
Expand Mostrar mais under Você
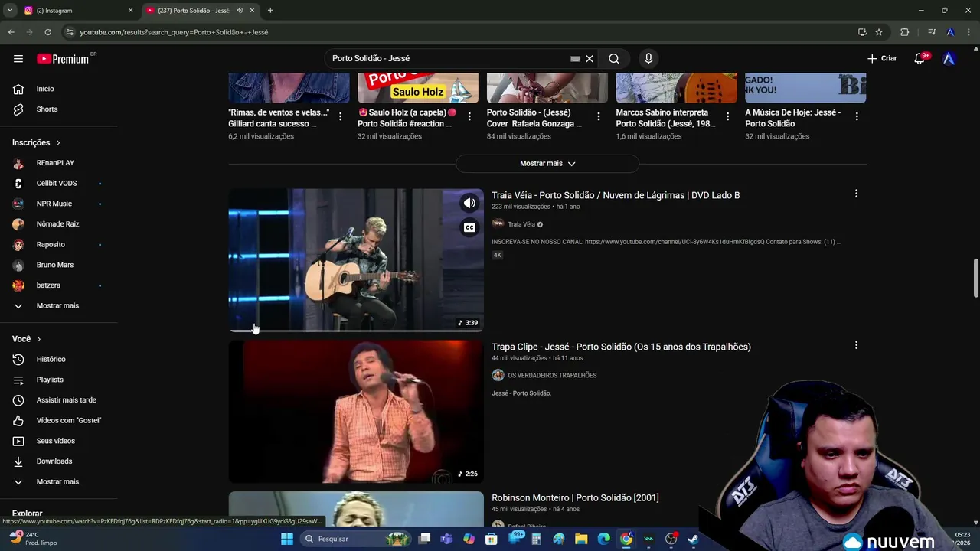[59, 482]
